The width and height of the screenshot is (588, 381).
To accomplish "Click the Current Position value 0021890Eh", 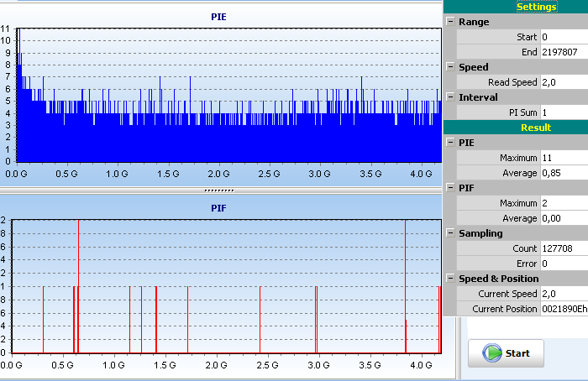I will 564,309.
